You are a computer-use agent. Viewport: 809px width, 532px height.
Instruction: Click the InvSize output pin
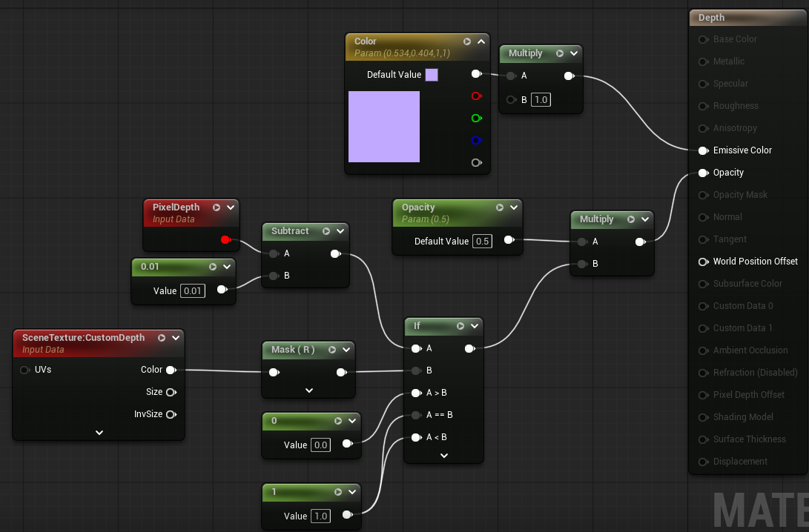171,414
